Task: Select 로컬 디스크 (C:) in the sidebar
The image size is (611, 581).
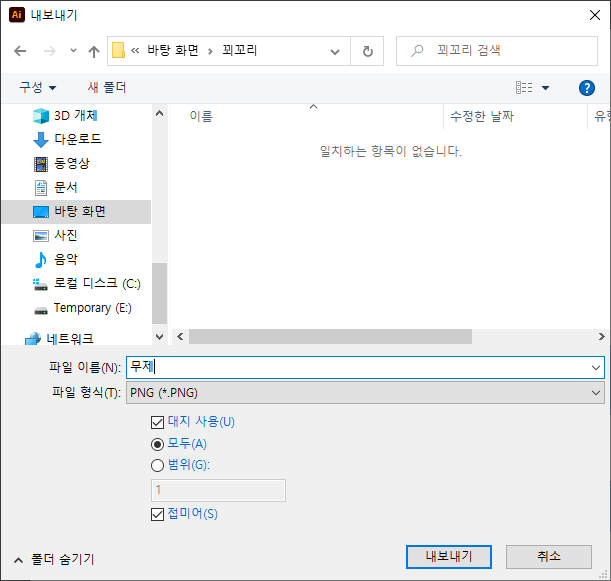Action: pos(87,284)
